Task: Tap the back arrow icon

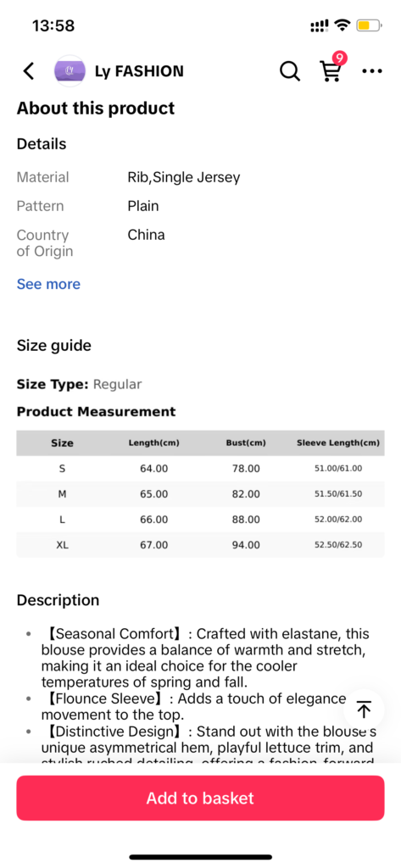Action: pyautogui.click(x=29, y=71)
